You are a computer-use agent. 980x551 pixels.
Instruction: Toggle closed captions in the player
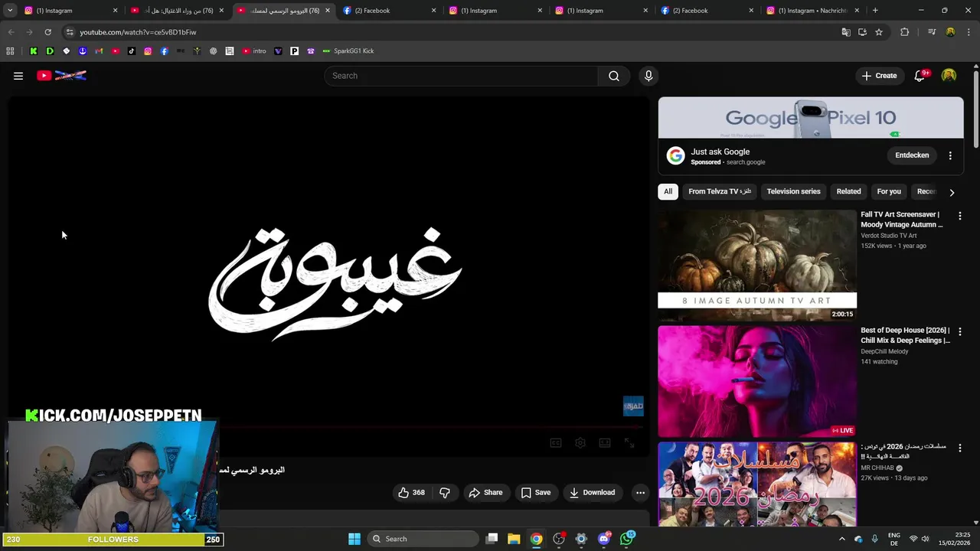(556, 442)
